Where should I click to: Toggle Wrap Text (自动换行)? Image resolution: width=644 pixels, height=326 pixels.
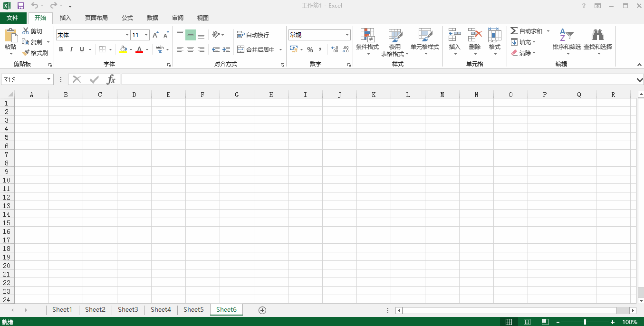click(x=253, y=35)
